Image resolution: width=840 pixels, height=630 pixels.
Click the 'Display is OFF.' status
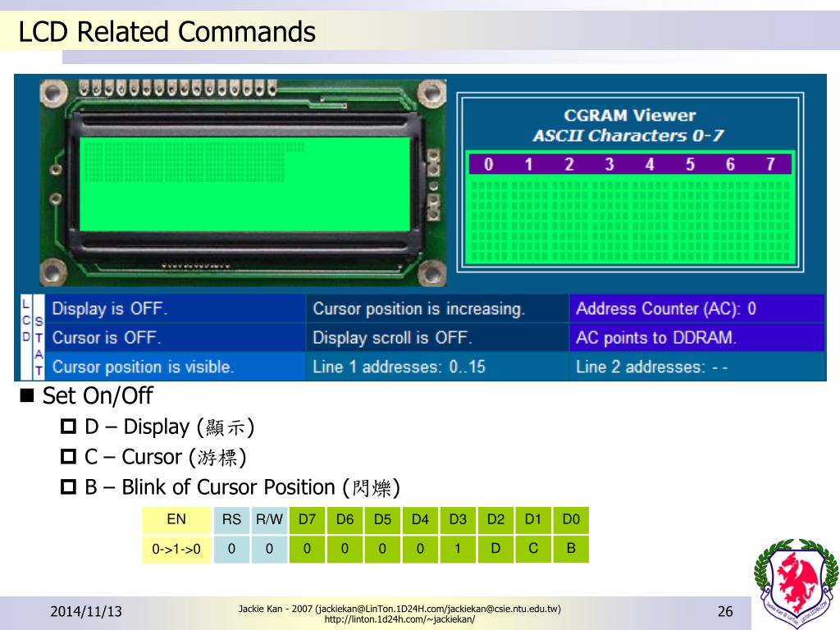pos(176,308)
